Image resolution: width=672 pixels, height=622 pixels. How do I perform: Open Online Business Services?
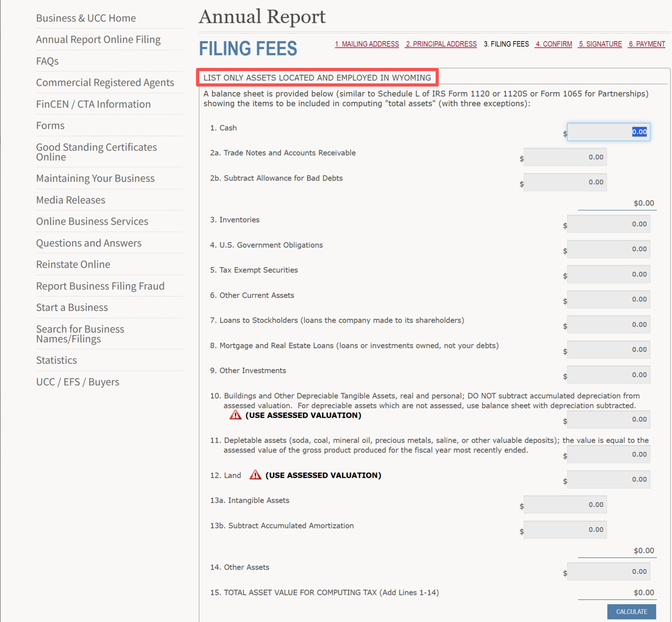(x=92, y=222)
